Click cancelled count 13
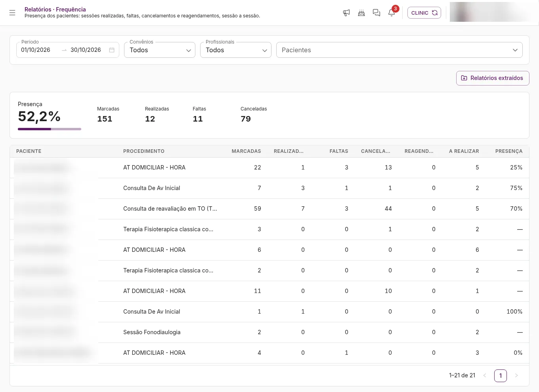This screenshot has height=392, width=539. [388, 167]
